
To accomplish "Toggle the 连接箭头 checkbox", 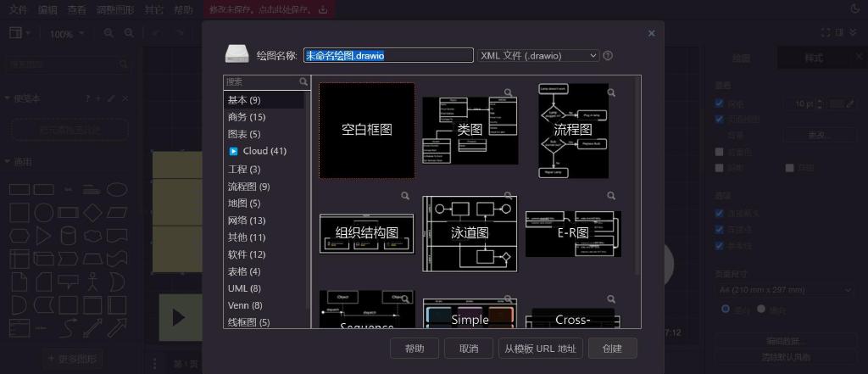I will (x=719, y=213).
